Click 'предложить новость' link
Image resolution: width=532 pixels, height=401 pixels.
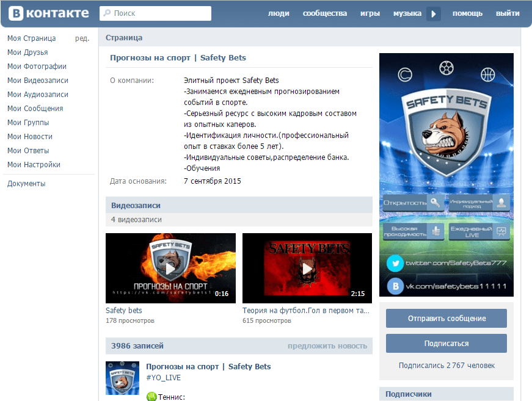[x=327, y=346]
